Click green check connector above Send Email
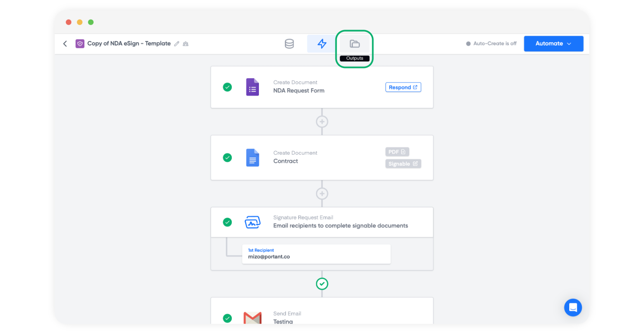The image size is (644, 335). click(322, 284)
